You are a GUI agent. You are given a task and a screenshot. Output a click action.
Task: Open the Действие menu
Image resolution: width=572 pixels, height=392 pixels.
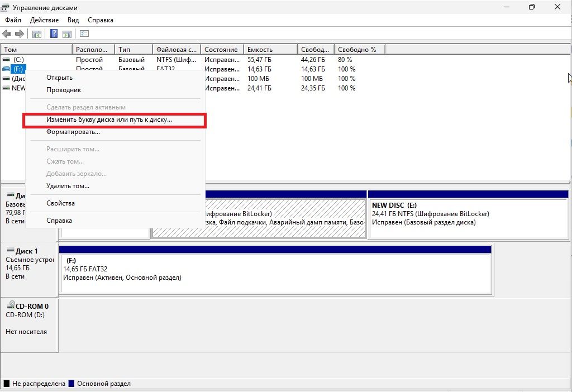(x=45, y=20)
